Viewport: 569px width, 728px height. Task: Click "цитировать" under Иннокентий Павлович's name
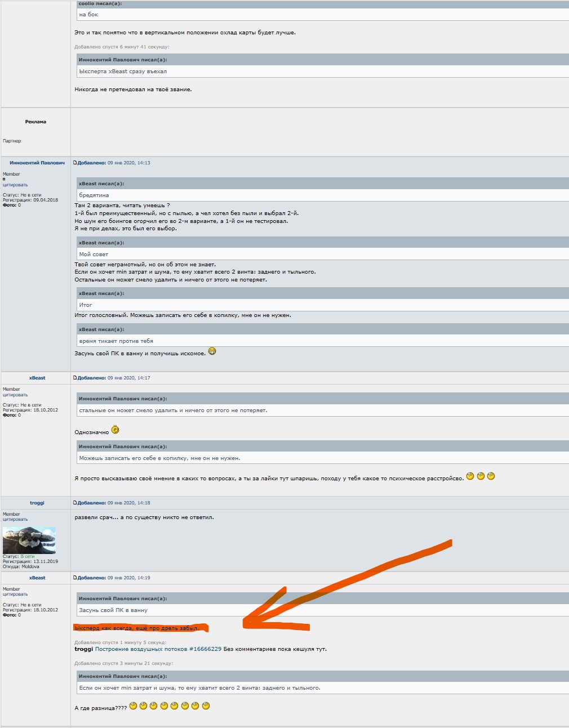coord(15,185)
